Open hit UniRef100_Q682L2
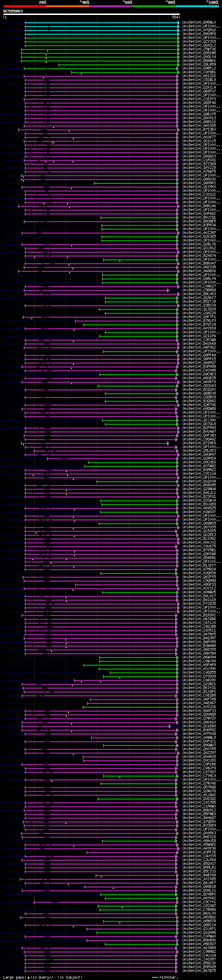Screen dimensions: 222x980 coord(199,45)
